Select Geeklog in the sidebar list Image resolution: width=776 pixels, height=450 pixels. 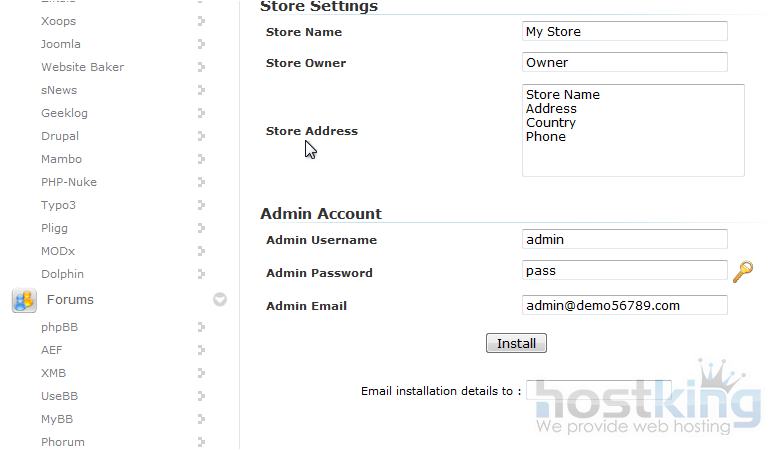[x=64, y=113]
